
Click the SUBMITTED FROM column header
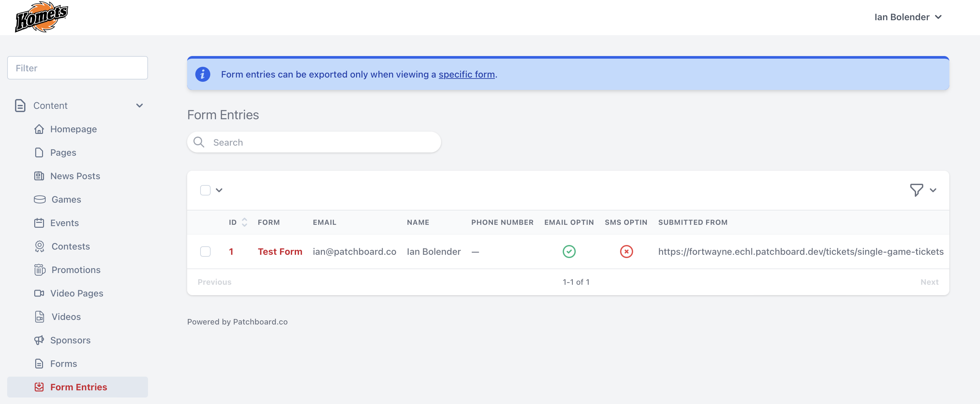693,222
